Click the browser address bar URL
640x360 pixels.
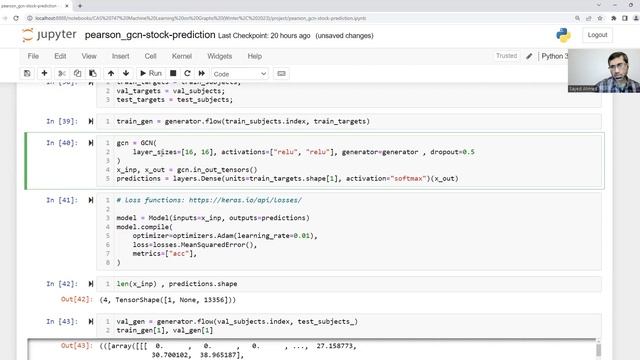click(x=200, y=18)
